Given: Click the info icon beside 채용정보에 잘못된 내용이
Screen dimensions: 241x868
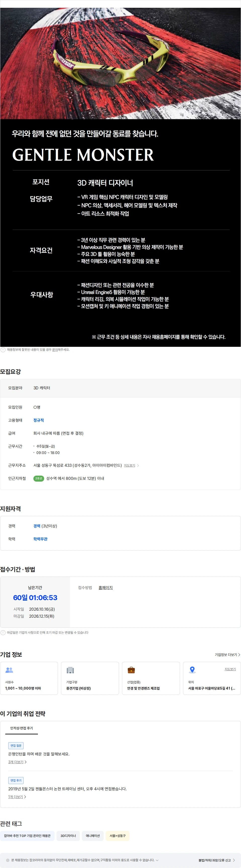Looking at the screenshot, I should point(3,350).
